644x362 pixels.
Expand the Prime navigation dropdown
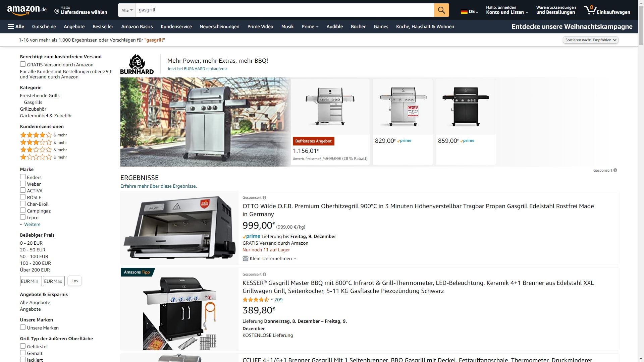(310, 26)
